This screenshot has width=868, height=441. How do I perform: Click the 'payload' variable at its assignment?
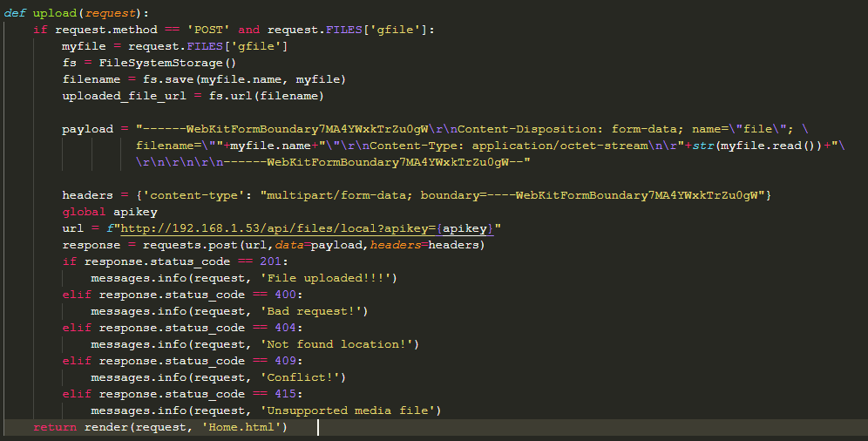(x=87, y=129)
